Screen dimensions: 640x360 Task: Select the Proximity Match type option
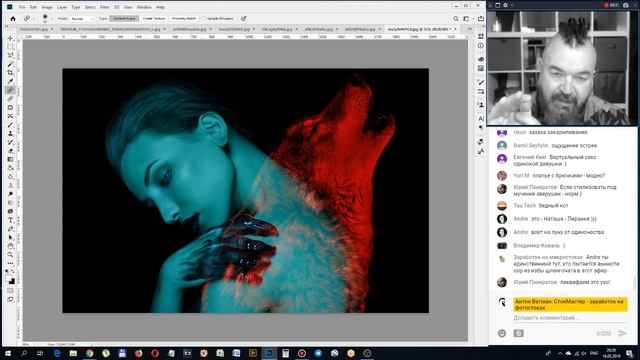(x=184, y=18)
